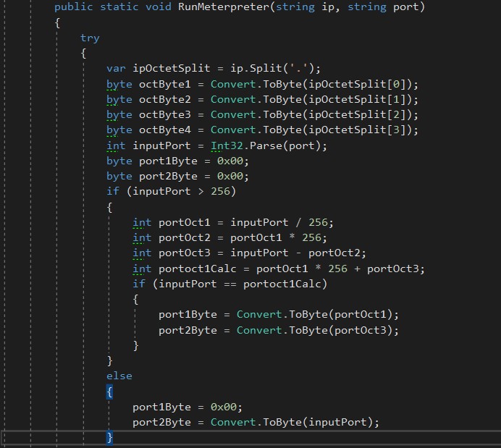Click octByte3 in its declaration line
The height and width of the screenshot is (448, 501).
pyautogui.click(x=164, y=114)
